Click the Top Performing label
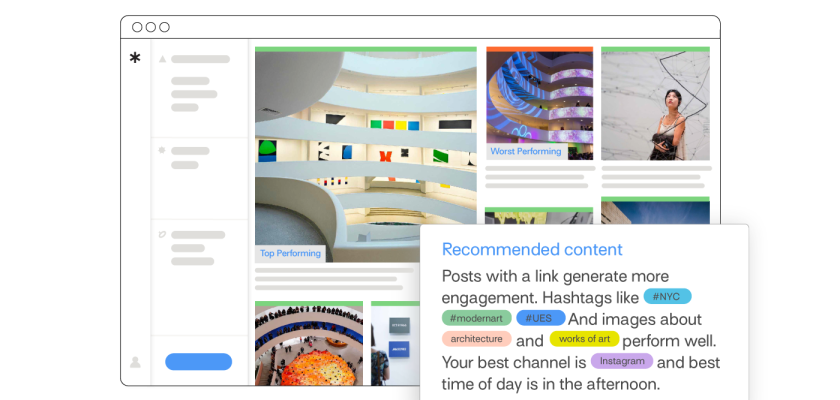The width and height of the screenshot is (840, 400). [x=290, y=253]
